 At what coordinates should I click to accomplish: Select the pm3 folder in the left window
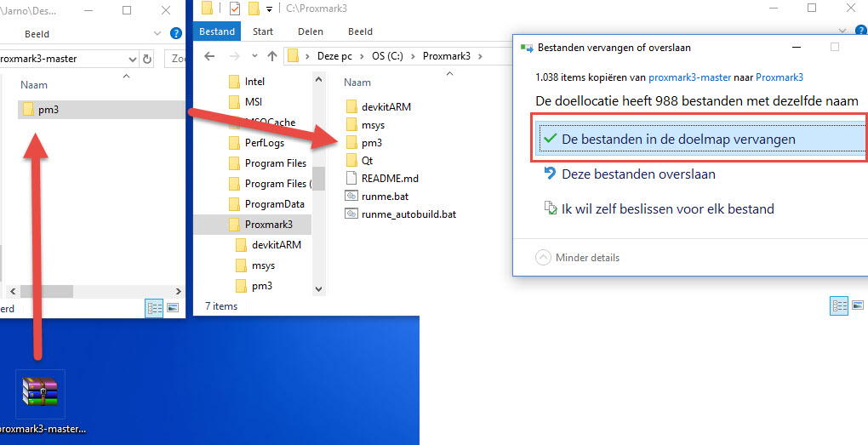coord(101,110)
